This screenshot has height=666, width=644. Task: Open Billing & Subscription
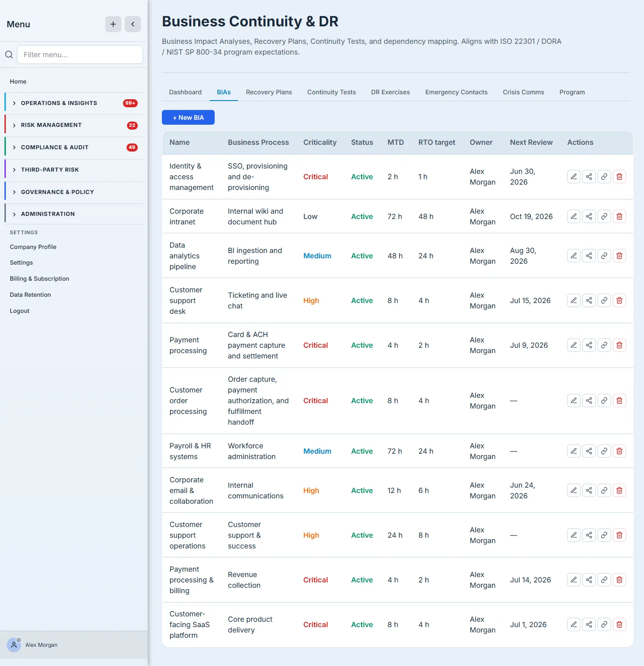39,278
